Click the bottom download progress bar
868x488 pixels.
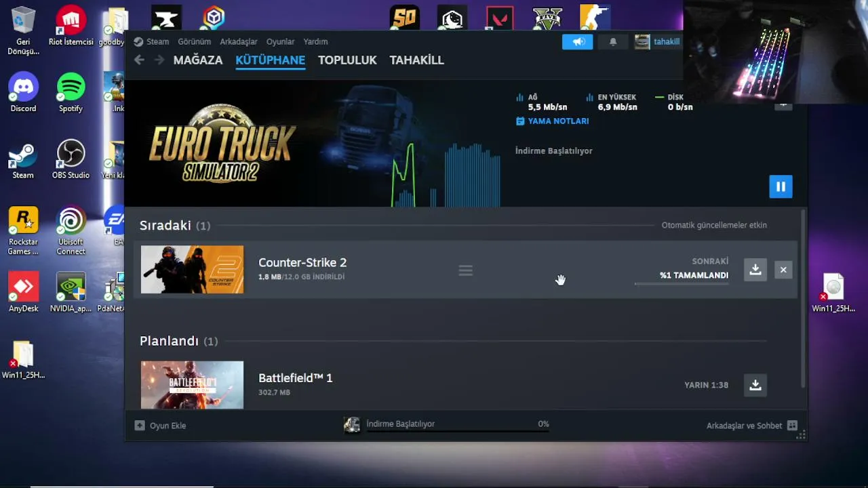(x=458, y=431)
